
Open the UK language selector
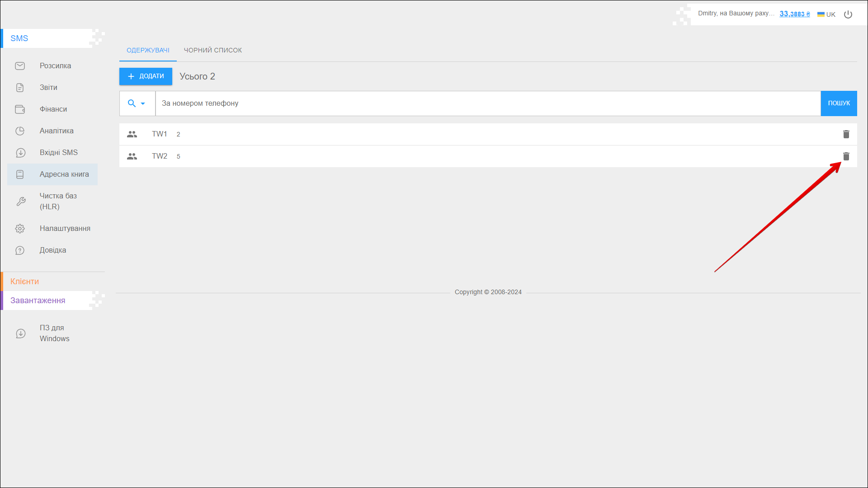(x=826, y=14)
